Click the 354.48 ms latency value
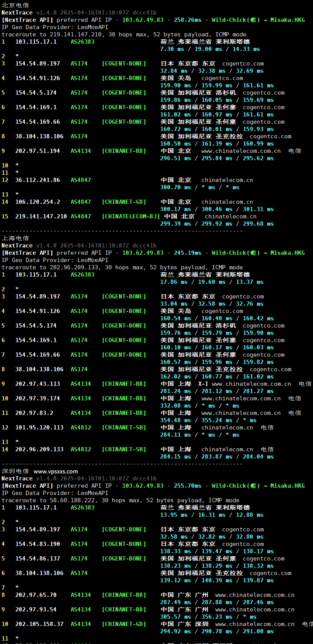This screenshot has width=313, height=644. [x=175, y=420]
